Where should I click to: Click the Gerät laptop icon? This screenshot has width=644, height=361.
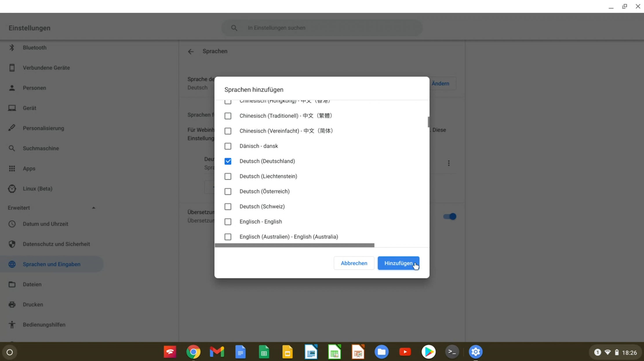point(12,108)
